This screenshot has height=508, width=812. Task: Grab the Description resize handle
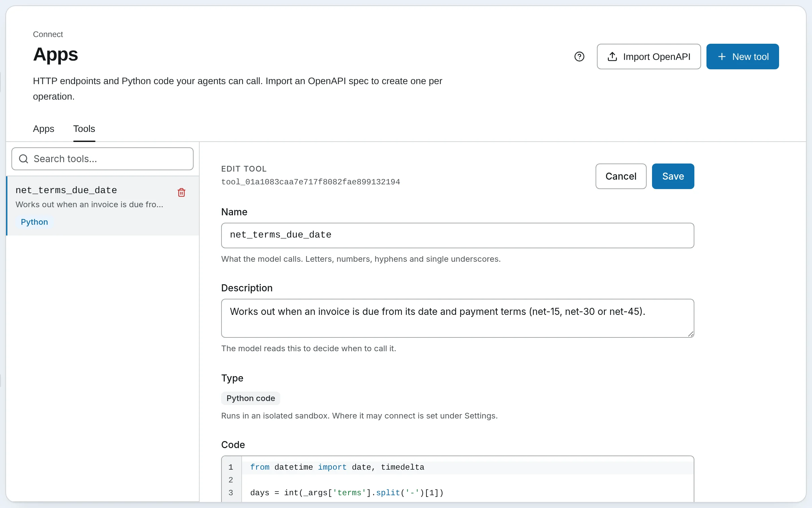tap(691, 334)
